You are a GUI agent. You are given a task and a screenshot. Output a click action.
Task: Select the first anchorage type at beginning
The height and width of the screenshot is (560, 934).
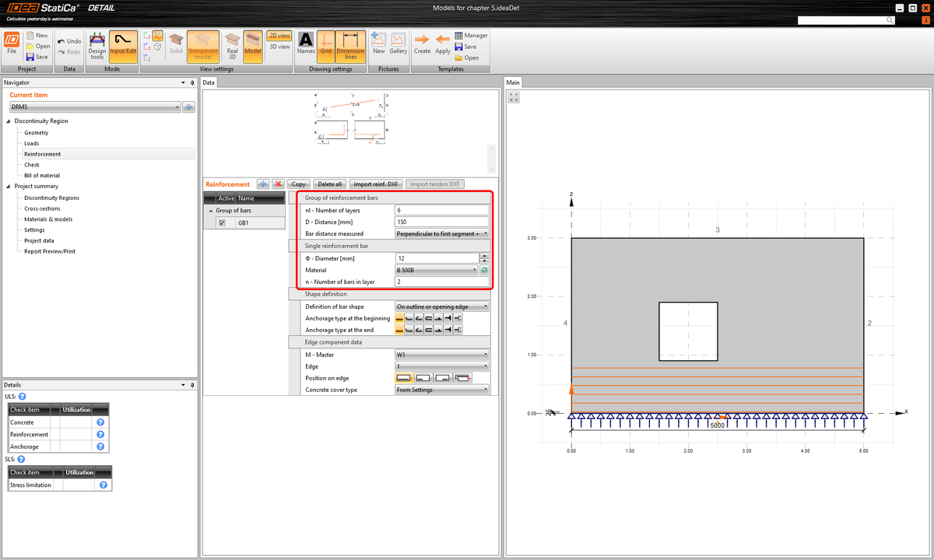[399, 318]
